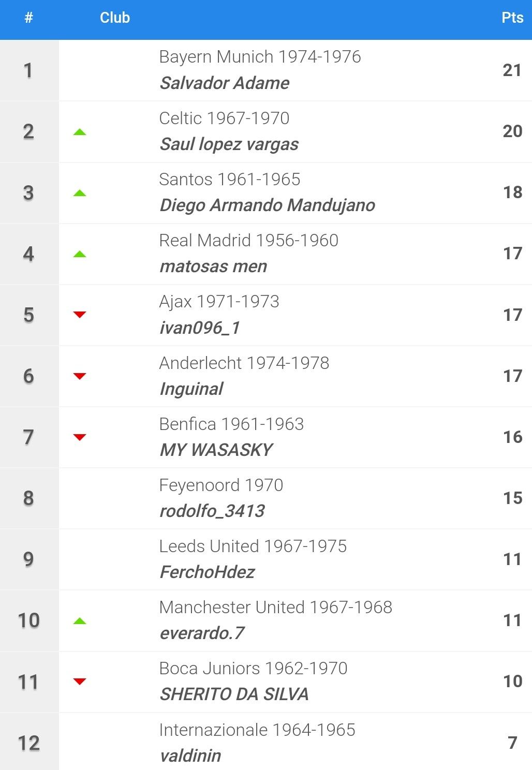Viewport: 532px width, 770px height.
Task: Open manager FerchoHdez under Leeds United
Action: (207, 572)
